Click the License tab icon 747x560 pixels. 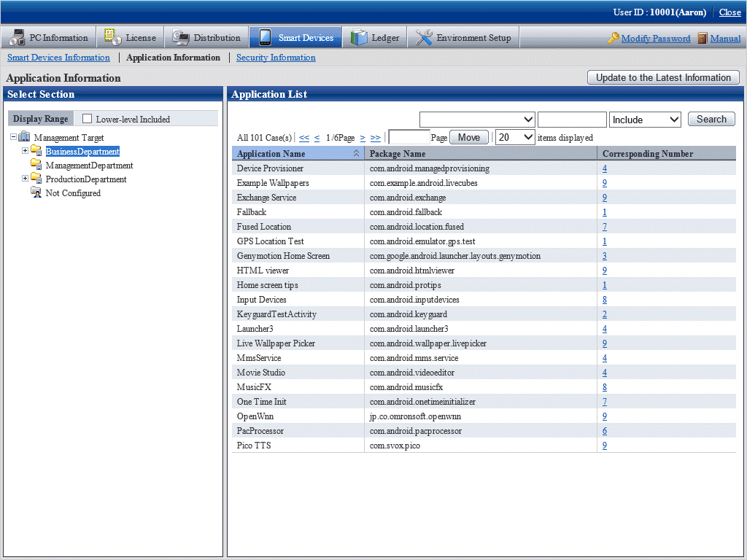(112, 38)
